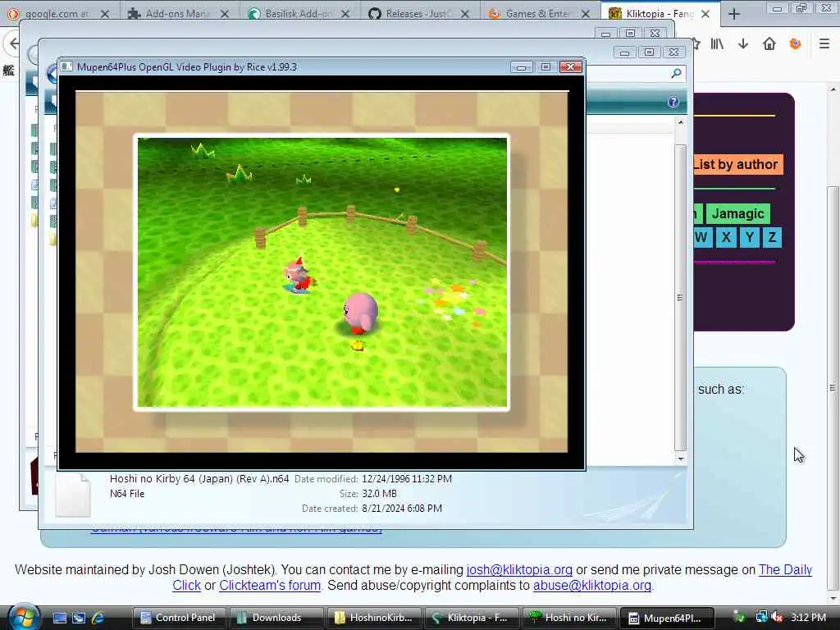Click the Date created value 8/21/2024
The width and height of the screenshot is (840, 630).
point(402,509)
